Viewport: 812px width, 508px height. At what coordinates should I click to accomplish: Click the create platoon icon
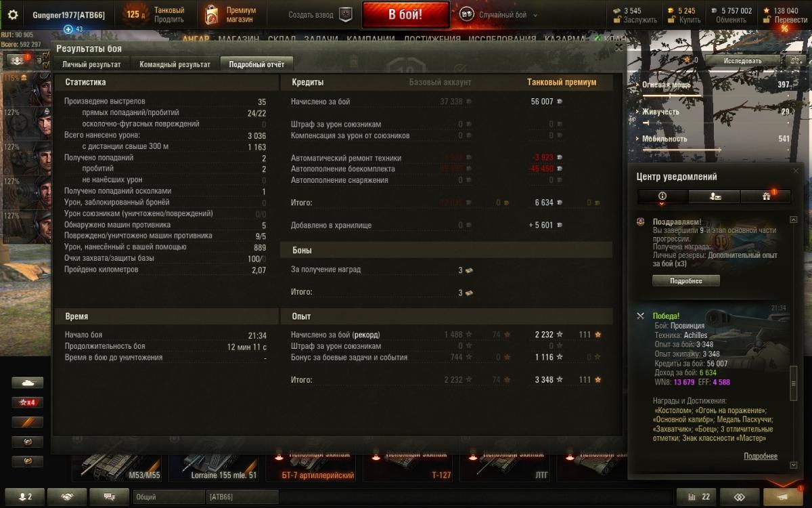345,15
